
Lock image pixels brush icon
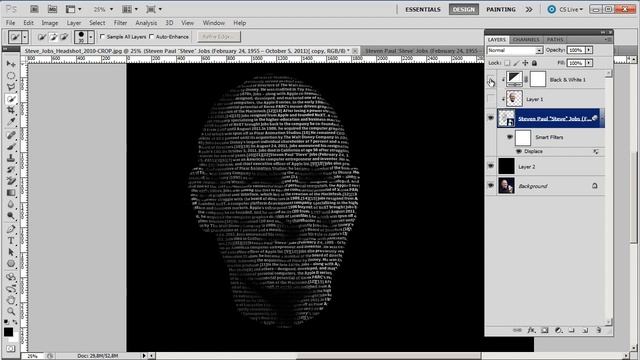click(516, 63)
